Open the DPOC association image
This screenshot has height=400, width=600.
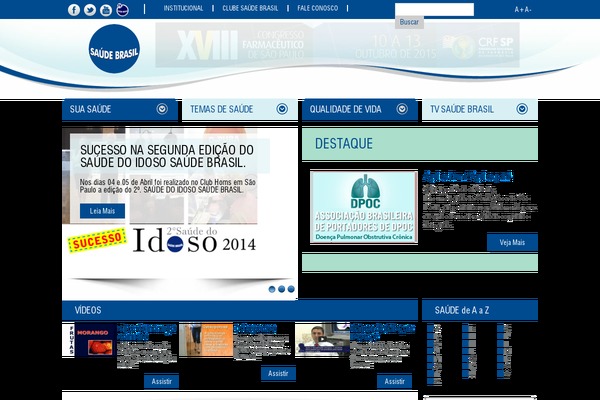click(x=364, y=207)
